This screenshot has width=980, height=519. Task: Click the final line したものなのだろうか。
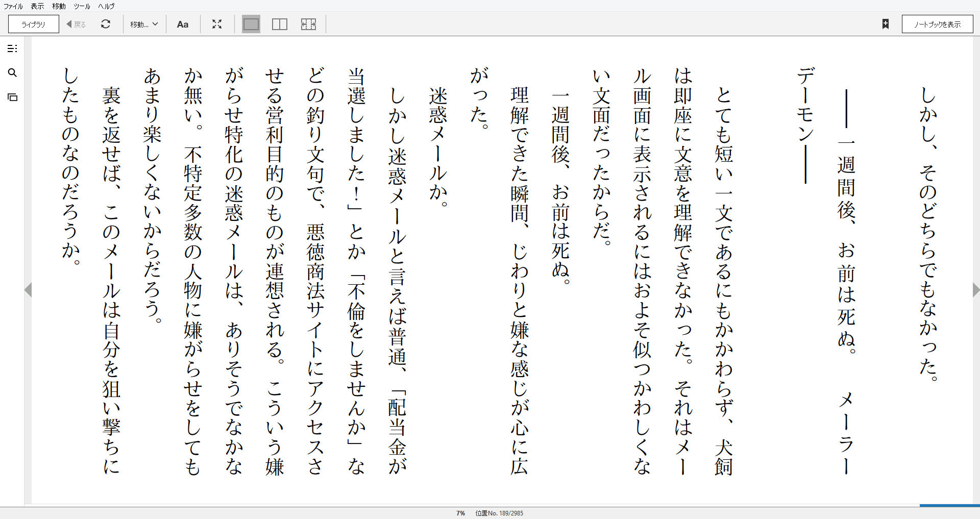coord(70,166)
